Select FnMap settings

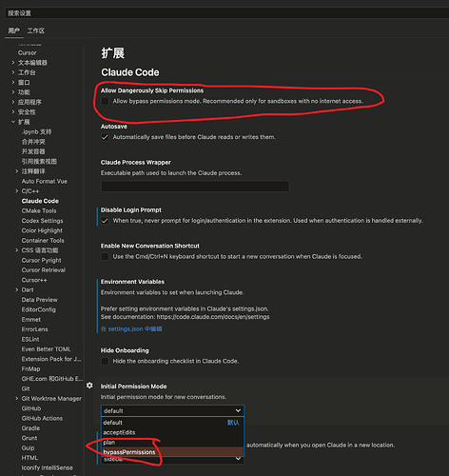coord(31,368)
